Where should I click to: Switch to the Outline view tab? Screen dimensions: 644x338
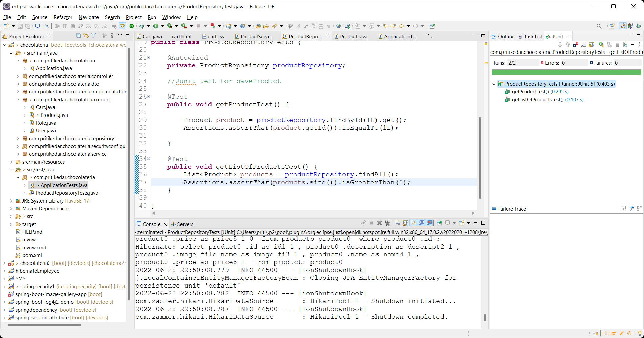pyautogui.click(x=503, y=36)
